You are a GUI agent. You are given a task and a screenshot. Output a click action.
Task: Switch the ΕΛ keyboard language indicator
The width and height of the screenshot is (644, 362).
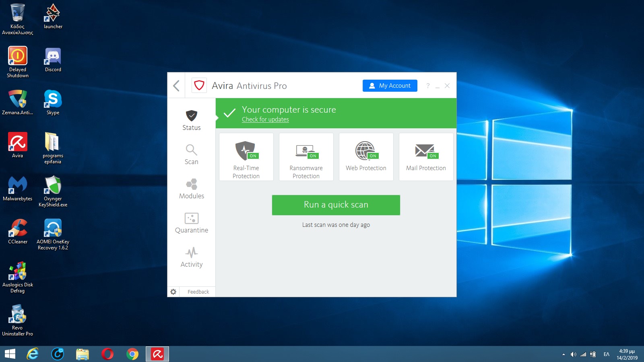607,354
